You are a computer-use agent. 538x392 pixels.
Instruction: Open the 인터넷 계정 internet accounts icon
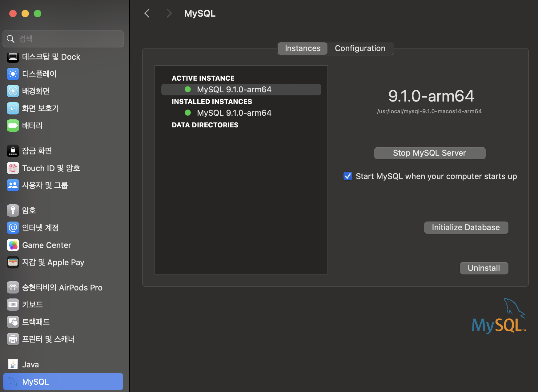tap(13, 228)
